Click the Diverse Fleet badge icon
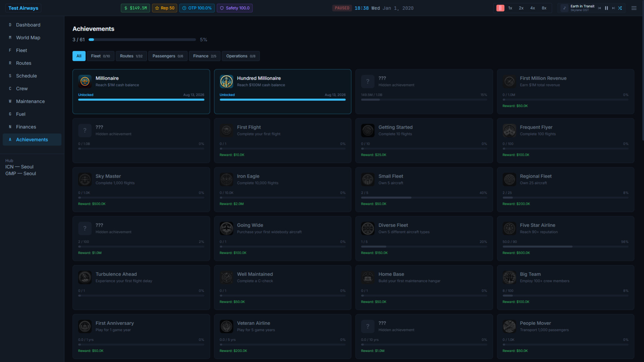This screenshot has width=644, height=362. pos(368,228)
